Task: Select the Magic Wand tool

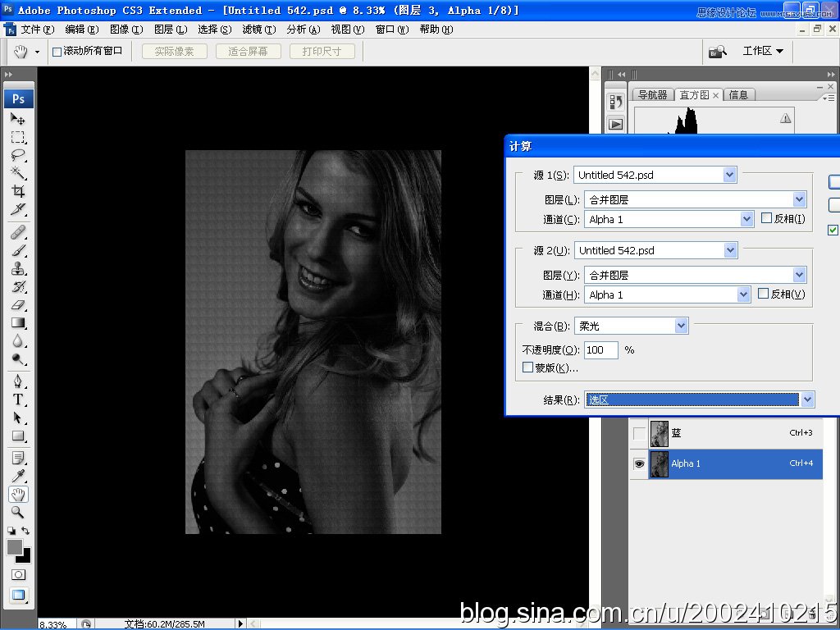Action: [x=18, y=173]
